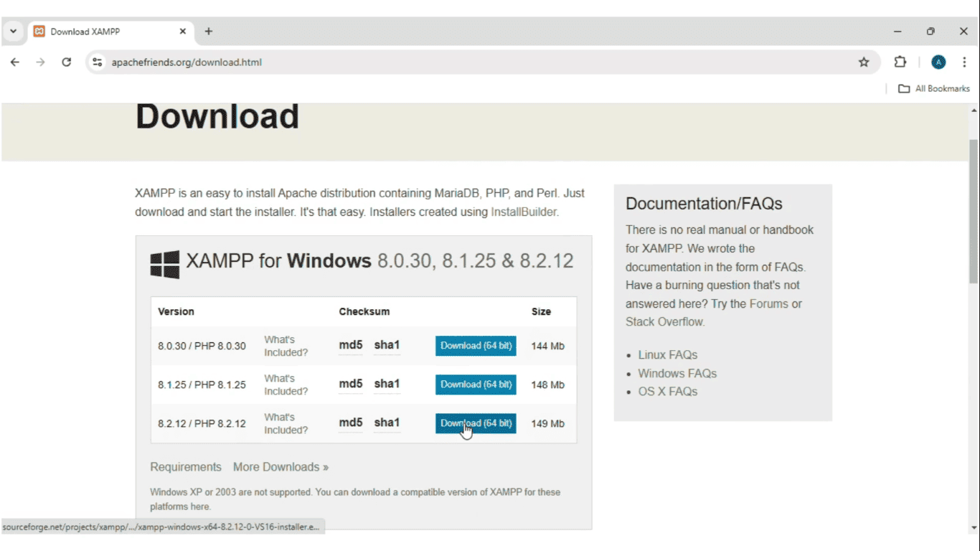This screenshot has width=980, height=551.
Task: Click the XAMPP favicon on the tab
Action: 39,32
